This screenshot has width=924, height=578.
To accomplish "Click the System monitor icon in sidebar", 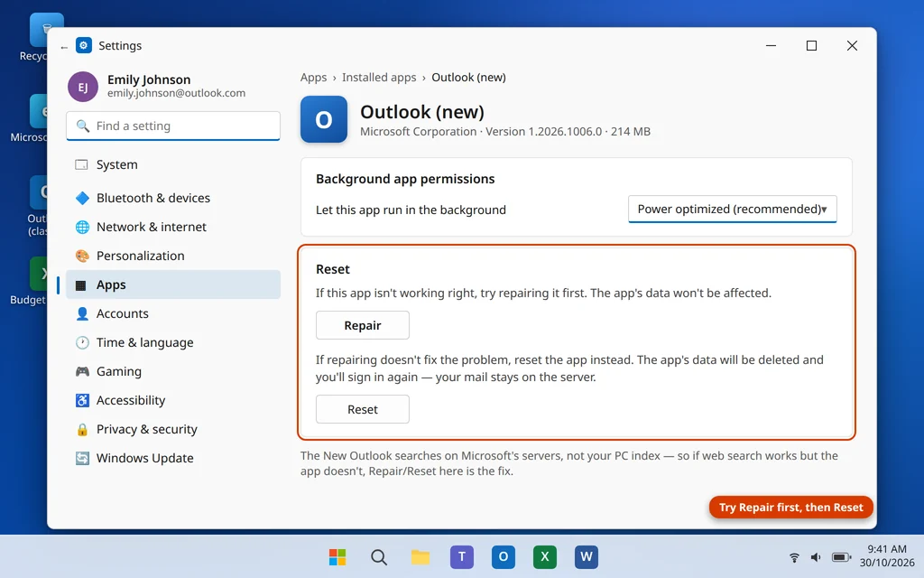I will pos(81,164).
